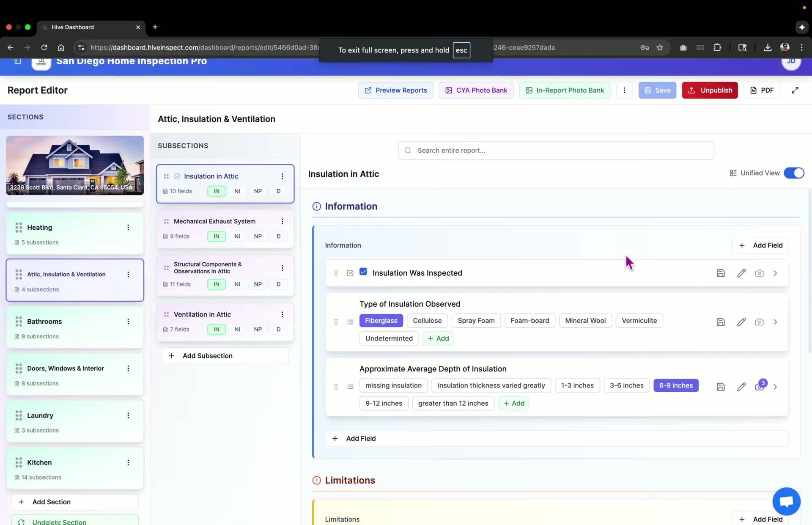Click drag handle of Mechanical Exhaust System subsection

166,221
